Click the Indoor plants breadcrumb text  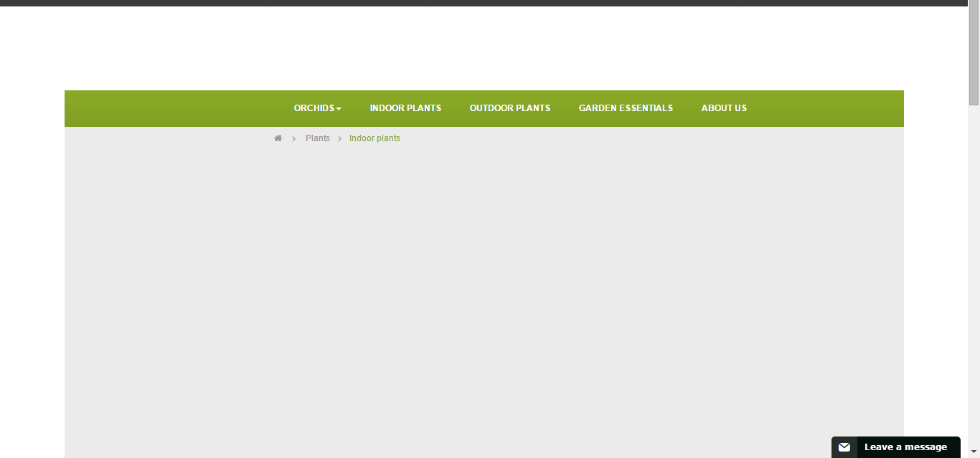pyautogui.click(x=374, y=138)
